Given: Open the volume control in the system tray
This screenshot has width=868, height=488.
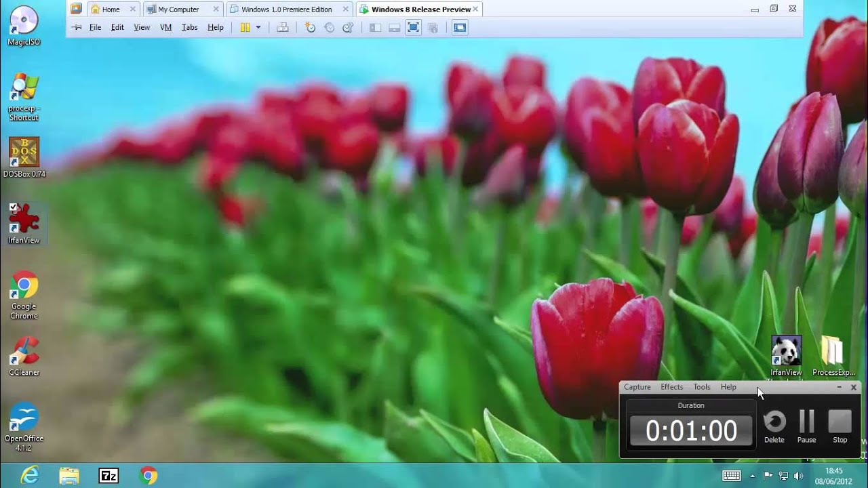Looking at the screenshot, I should tap(798, 476).
